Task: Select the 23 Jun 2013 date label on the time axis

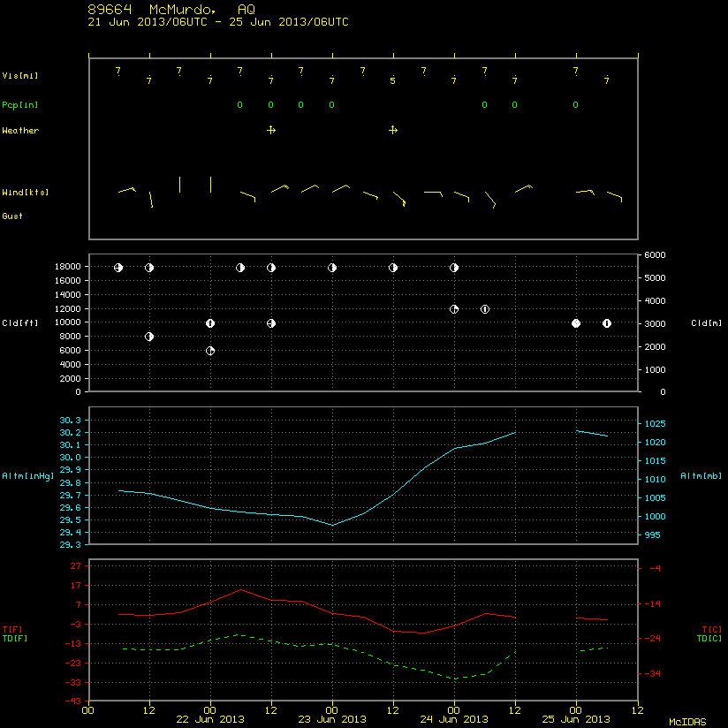Action: (332, 720)
